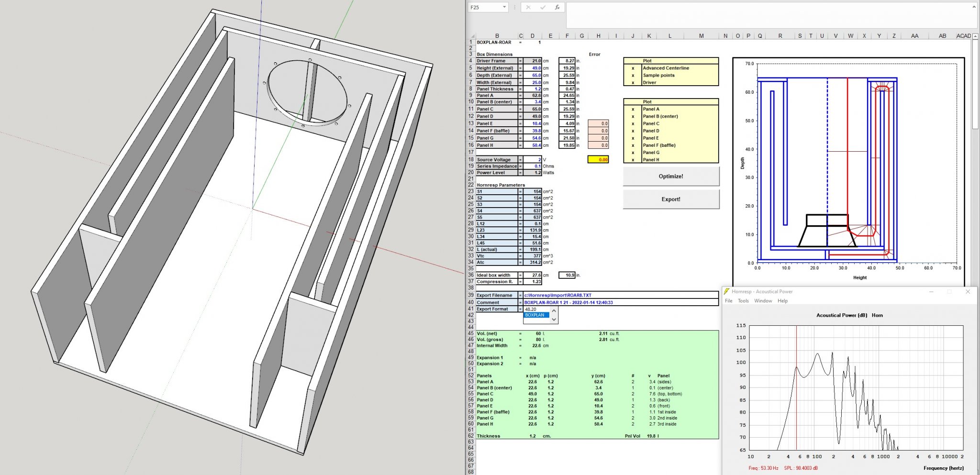Select the Panel B (center) value 3.4
The width and height of the screenshot is (980, 475).
533,102
